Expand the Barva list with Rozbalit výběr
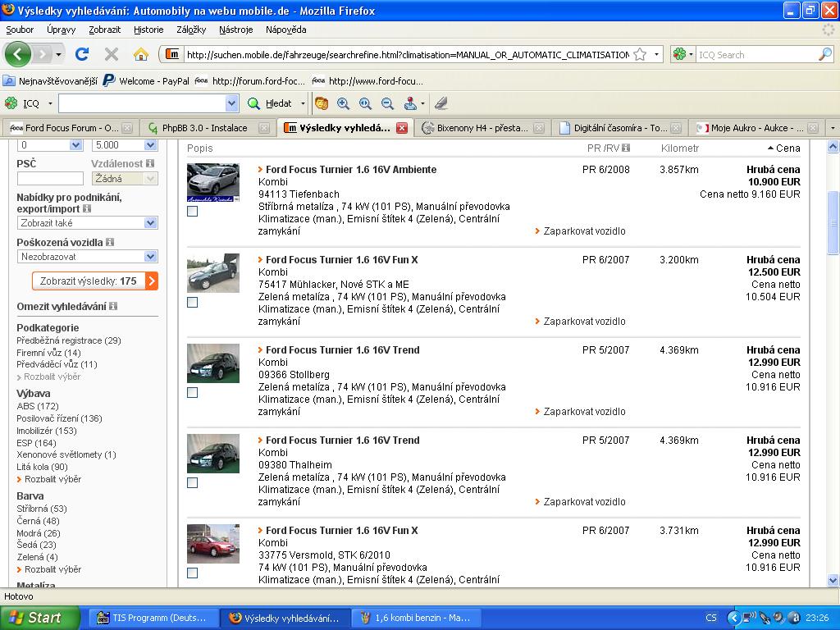This screenshot has width=840, height=630. pos(52,569)
